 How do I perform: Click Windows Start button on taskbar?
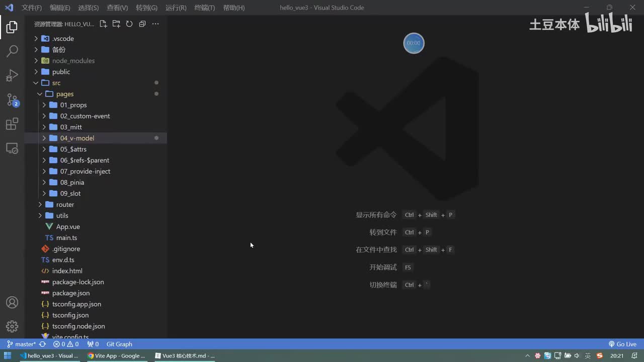click(x=8, y=356)
